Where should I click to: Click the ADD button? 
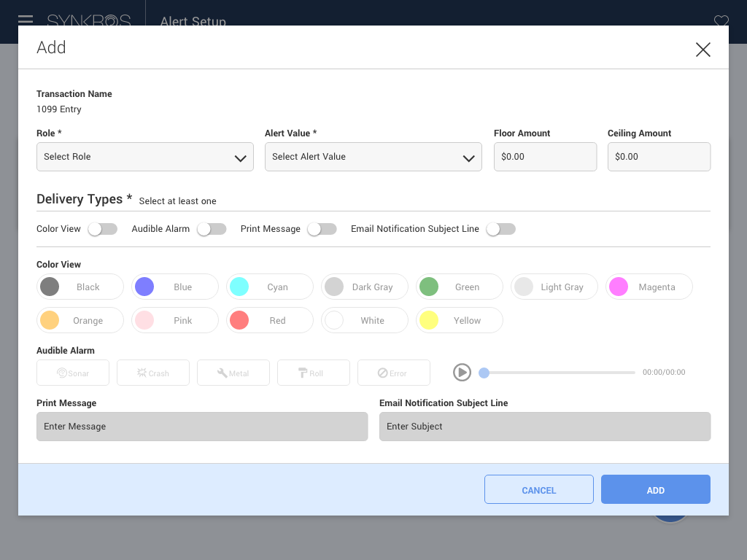click(656, 489)
